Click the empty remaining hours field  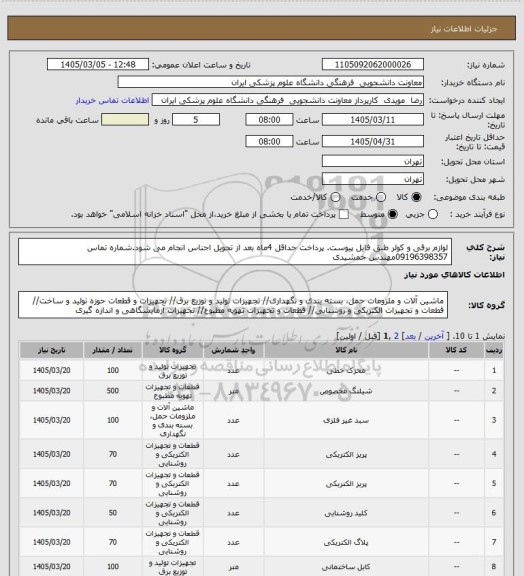coord(125,120)
